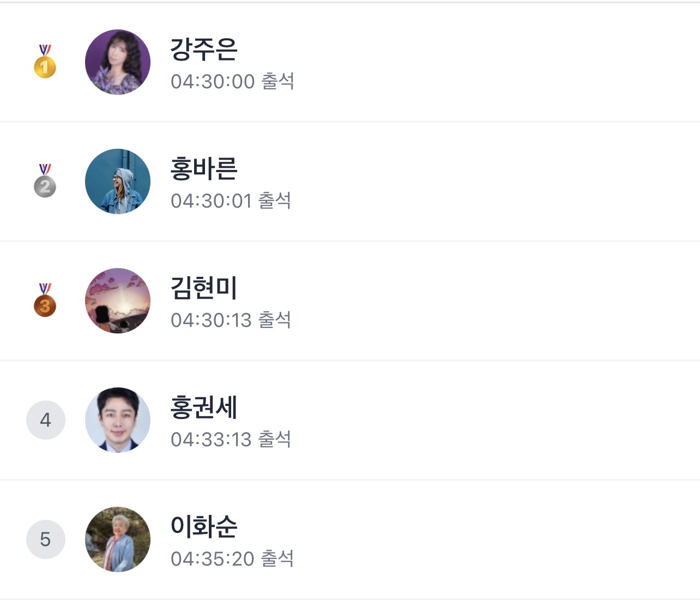Select the name 홍권세

click(x=204, y=407)
